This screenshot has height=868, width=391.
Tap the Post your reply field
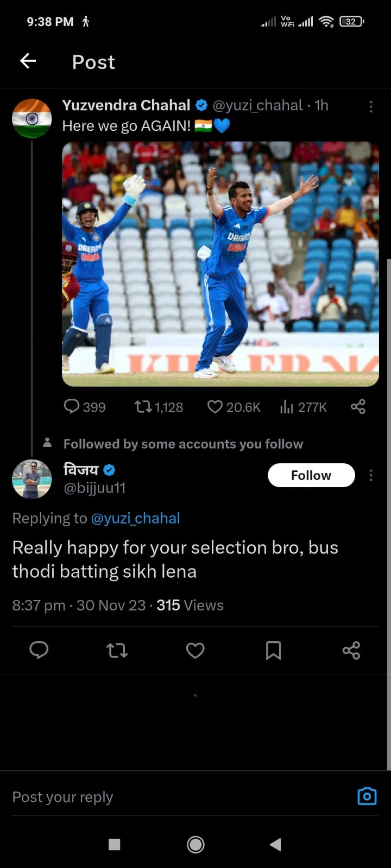click(163, 797)
